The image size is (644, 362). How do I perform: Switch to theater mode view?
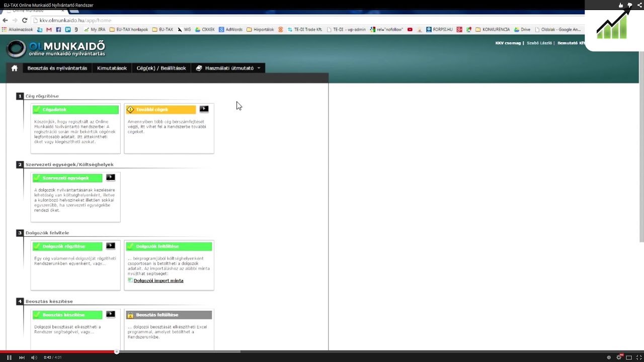628,357
